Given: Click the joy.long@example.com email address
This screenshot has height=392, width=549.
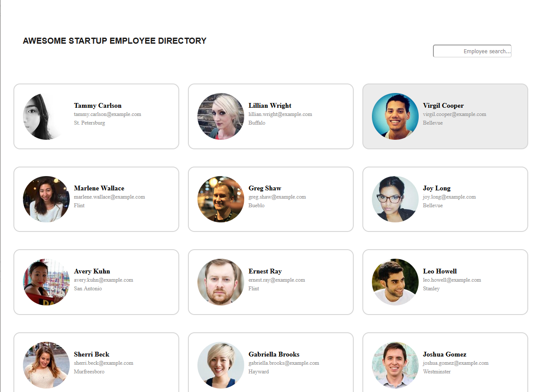Looking at the screenshot, I should 449,197.
